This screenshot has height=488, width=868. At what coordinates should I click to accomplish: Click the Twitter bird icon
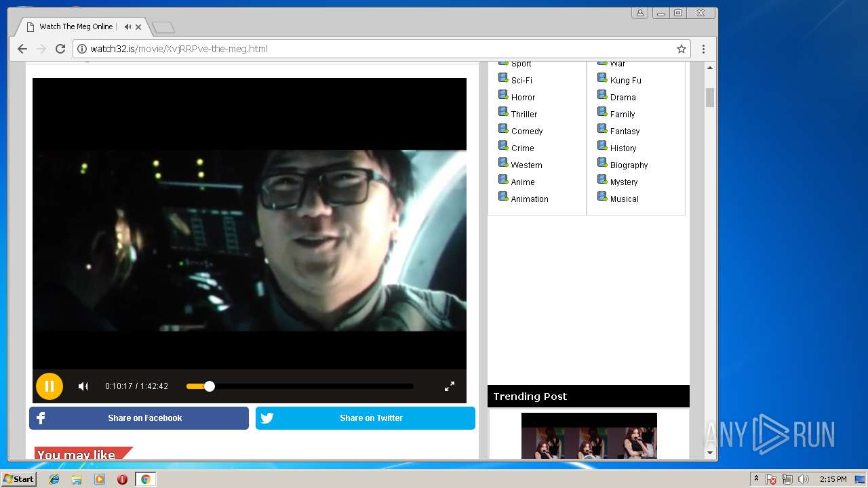click(x=267, y=418)
